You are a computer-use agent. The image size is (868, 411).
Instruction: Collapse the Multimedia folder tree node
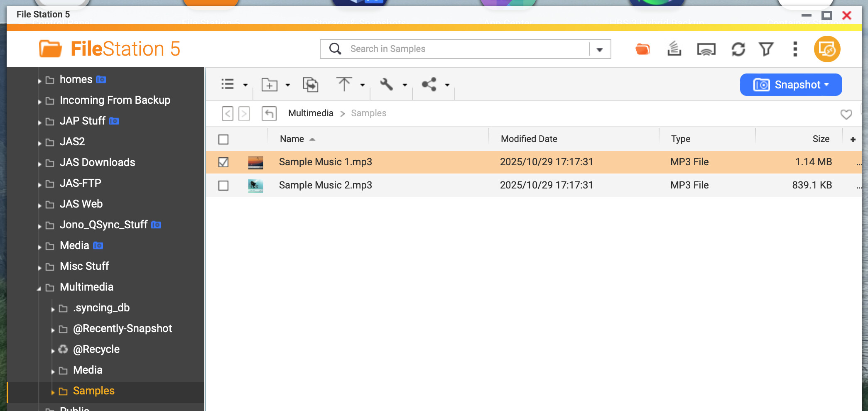click(x=39, y=288)
